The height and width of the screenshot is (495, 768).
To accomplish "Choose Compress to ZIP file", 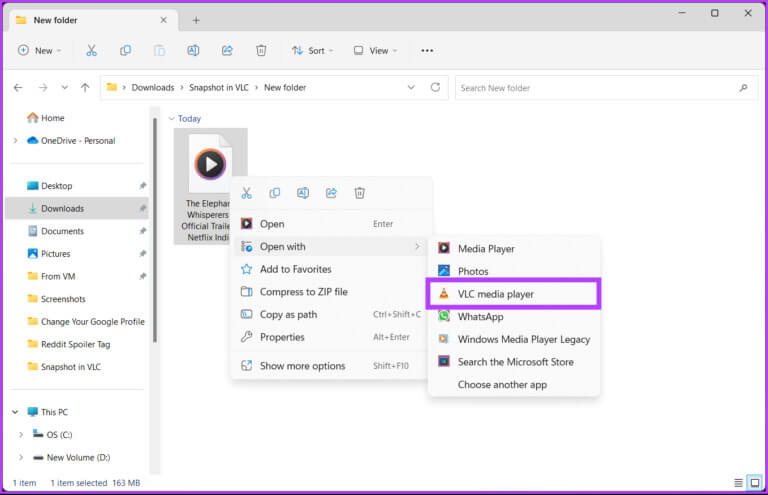I will pos(303,292).
